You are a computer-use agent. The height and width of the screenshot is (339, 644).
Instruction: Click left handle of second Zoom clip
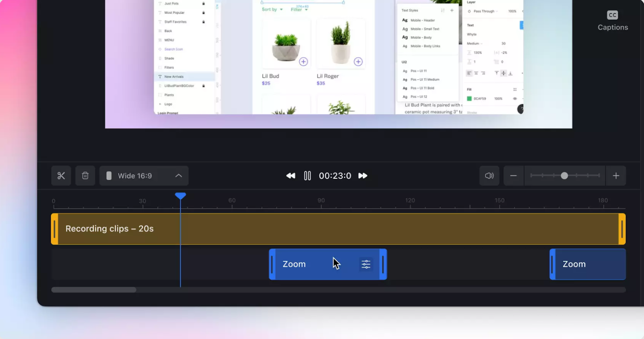[x=553, y=264]
